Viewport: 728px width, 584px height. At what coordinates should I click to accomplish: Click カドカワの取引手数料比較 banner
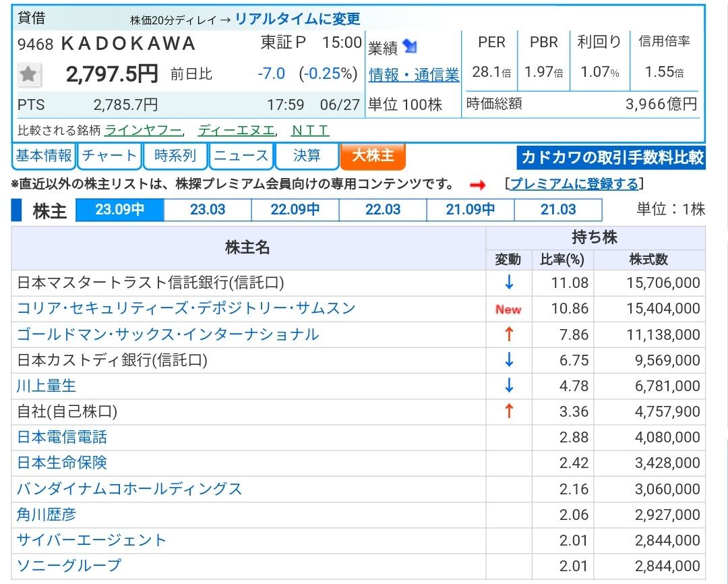coord(611,158)
